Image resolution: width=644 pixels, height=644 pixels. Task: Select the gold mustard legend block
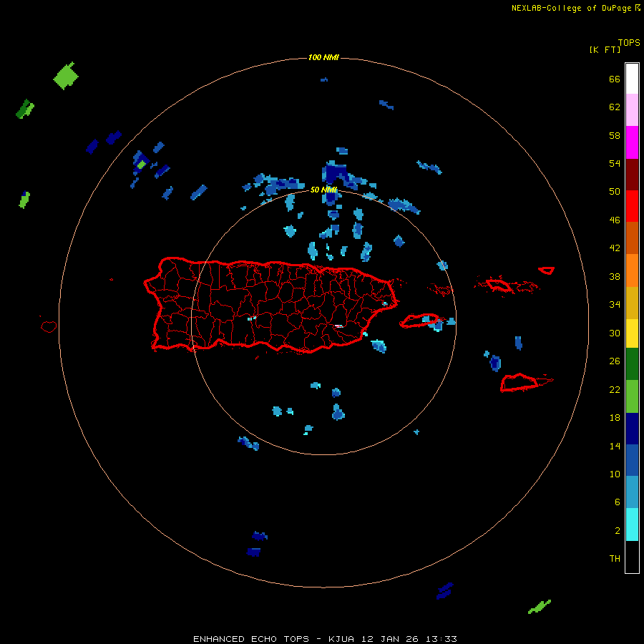[632, 303]
